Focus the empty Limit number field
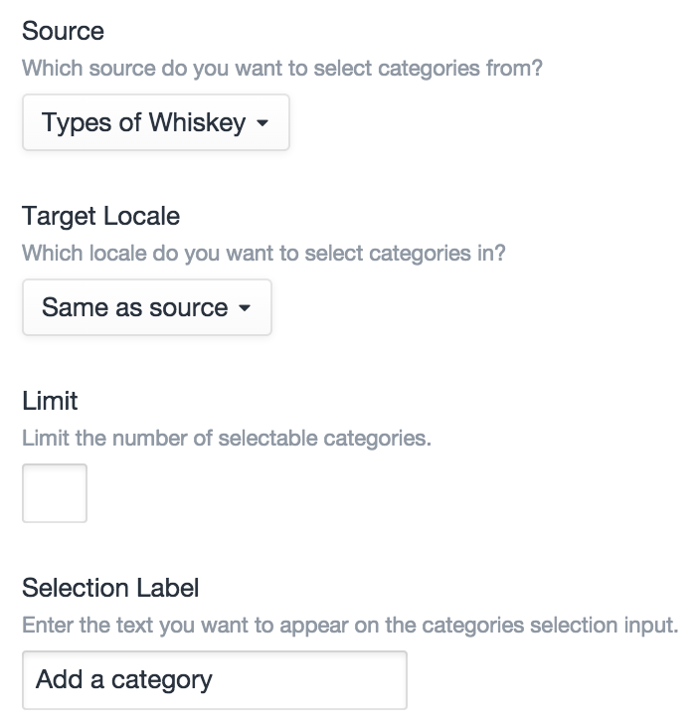This screenshot has height=728, width=700. pos(55,493)
